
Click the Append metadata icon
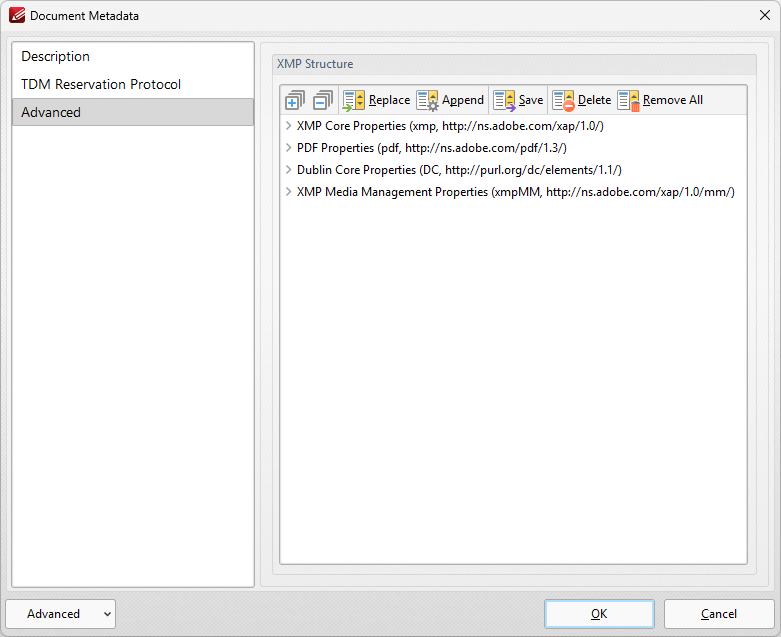pyautogui.click(x=427, y=100)
